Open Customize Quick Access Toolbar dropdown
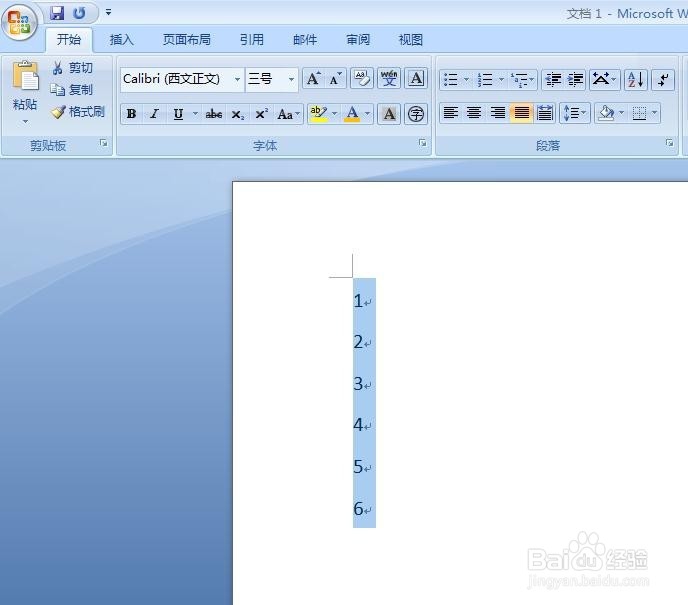Image resolution: width=688 pixels, height=605 pixels. click(108, 12)
